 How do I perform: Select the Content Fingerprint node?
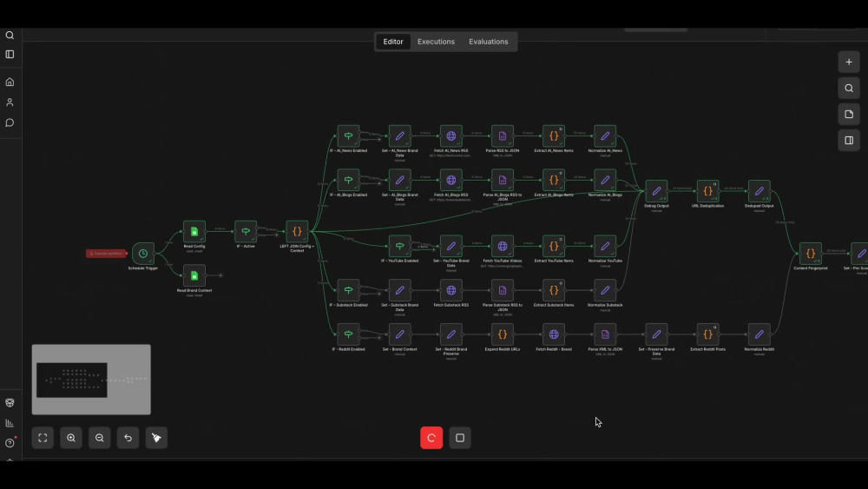pyautogui.click(x=811, y=254)
